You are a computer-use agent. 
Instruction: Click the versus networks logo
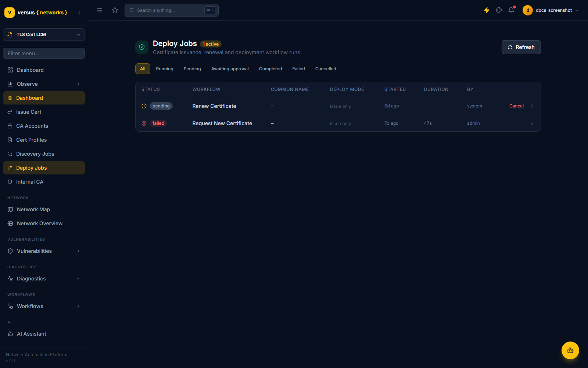point(36,13)
